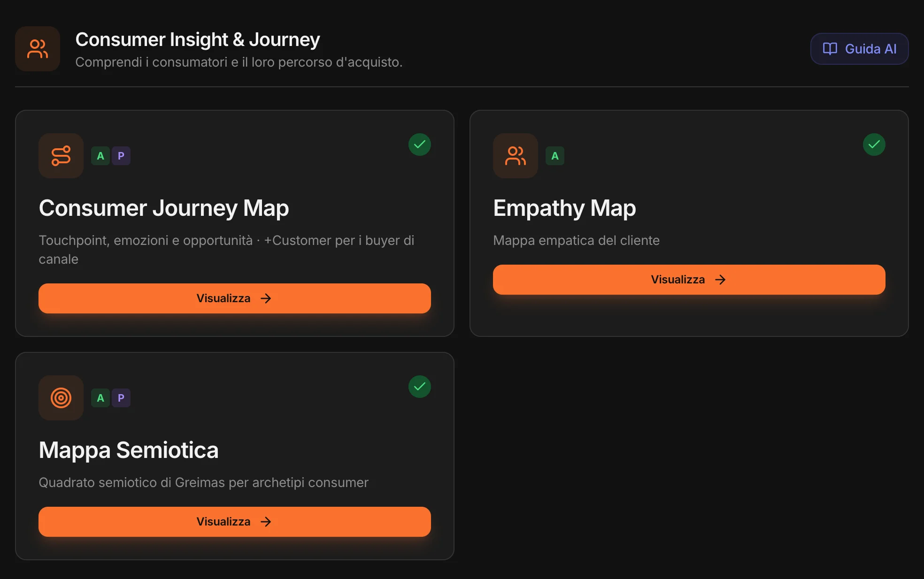Click the Empathy Map title

point(564,208)
